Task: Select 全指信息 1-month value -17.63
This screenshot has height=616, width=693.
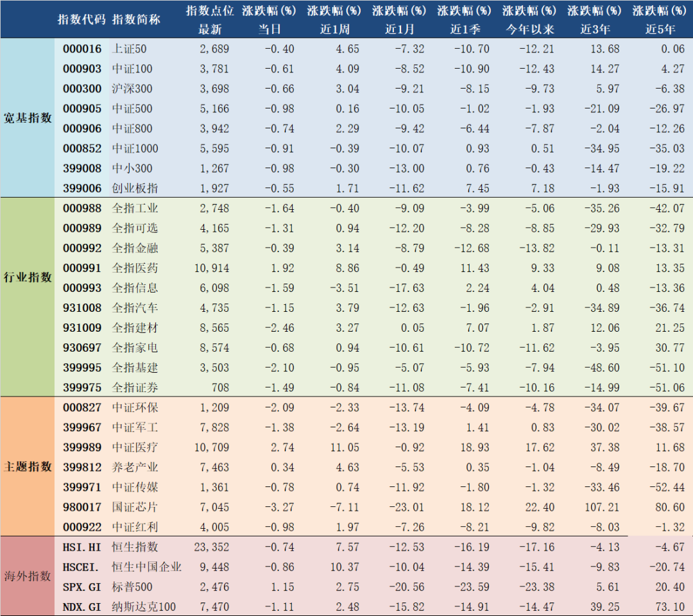Action: (407, 288)
